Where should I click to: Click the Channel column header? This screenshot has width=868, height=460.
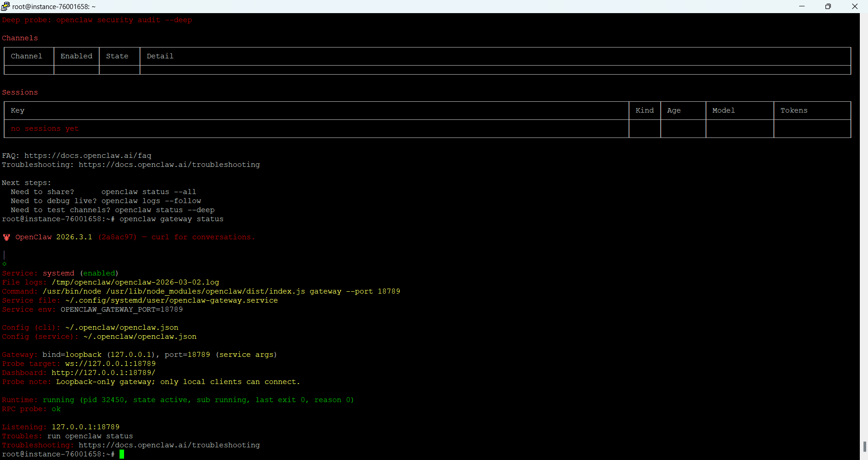tap(26, 56)
